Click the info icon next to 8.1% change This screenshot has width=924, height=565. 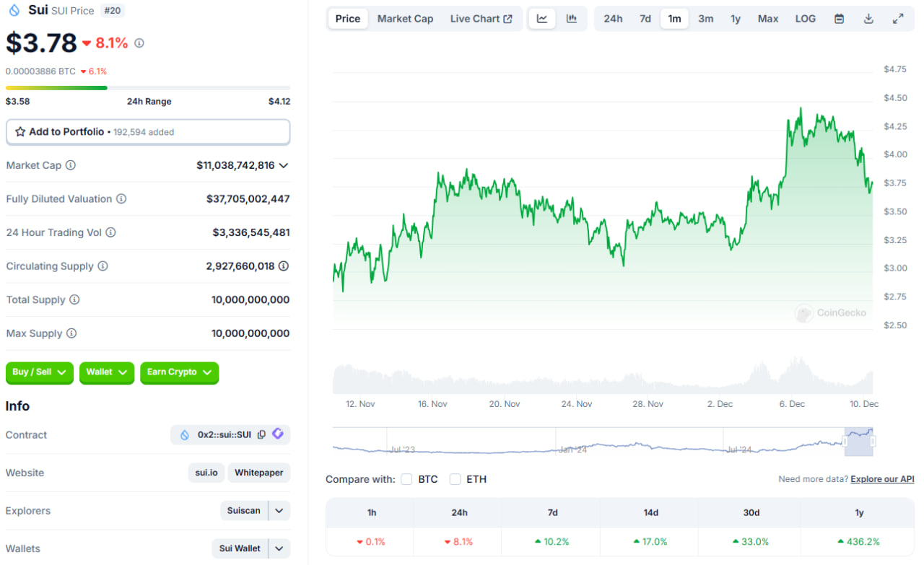pyautogui.click(x=139, y=43)
